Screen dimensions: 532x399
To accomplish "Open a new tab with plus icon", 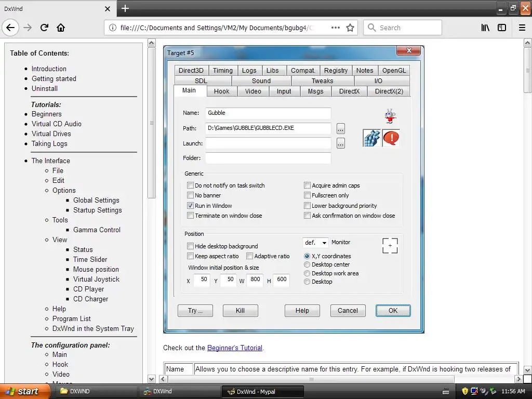I will click(125, 8).
